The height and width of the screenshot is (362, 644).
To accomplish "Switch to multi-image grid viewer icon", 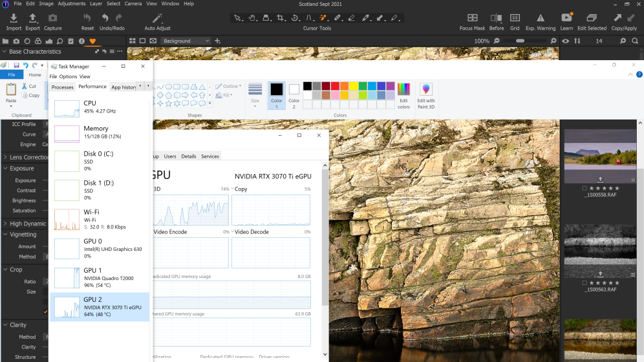I will click(x=133, y=41).
